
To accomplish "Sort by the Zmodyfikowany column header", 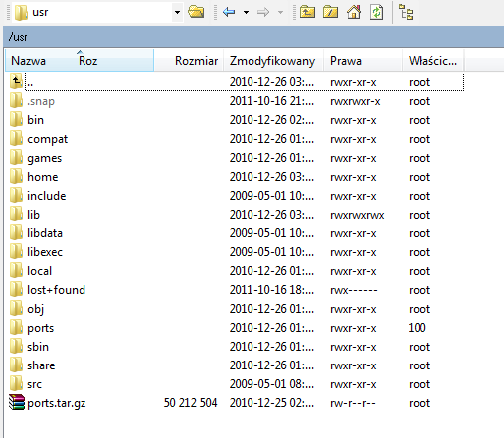I will (x=273, y=61).
